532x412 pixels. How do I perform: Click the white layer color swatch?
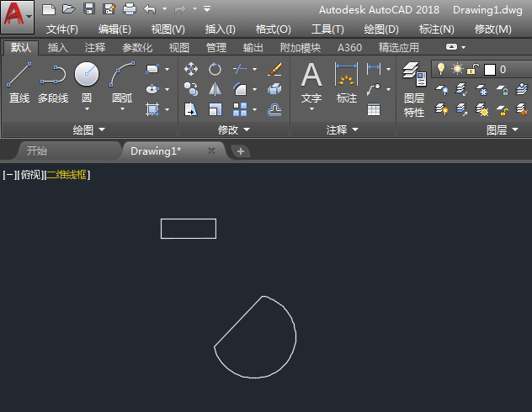[489, 70]
